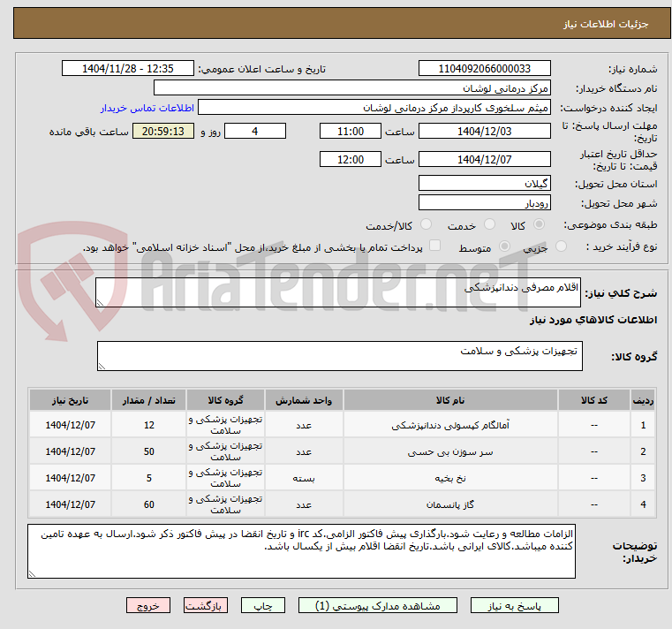
Task: Click the تاریخ نیاز column header
Action: pos(71,400)
